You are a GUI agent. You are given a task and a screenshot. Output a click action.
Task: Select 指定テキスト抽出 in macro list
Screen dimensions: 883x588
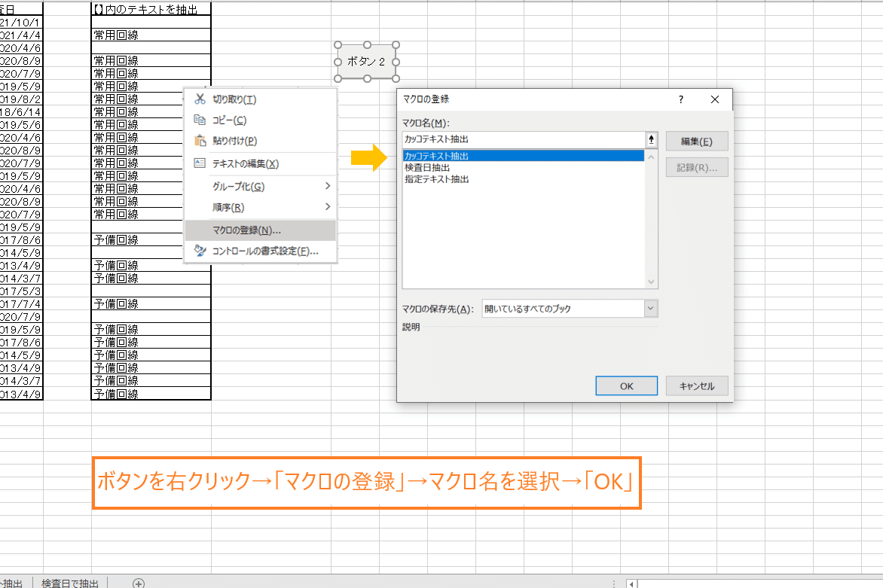click(x=523, y=179)
